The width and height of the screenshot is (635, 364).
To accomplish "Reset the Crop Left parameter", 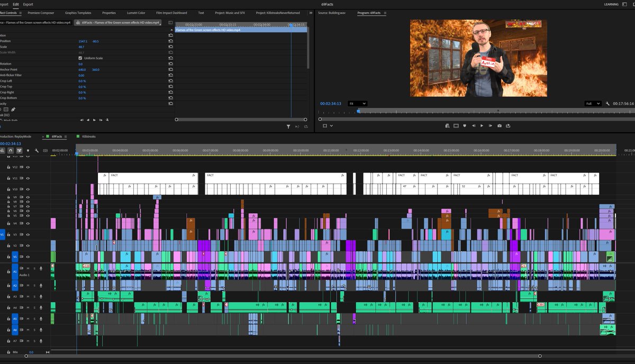I will tap(170, 81).
